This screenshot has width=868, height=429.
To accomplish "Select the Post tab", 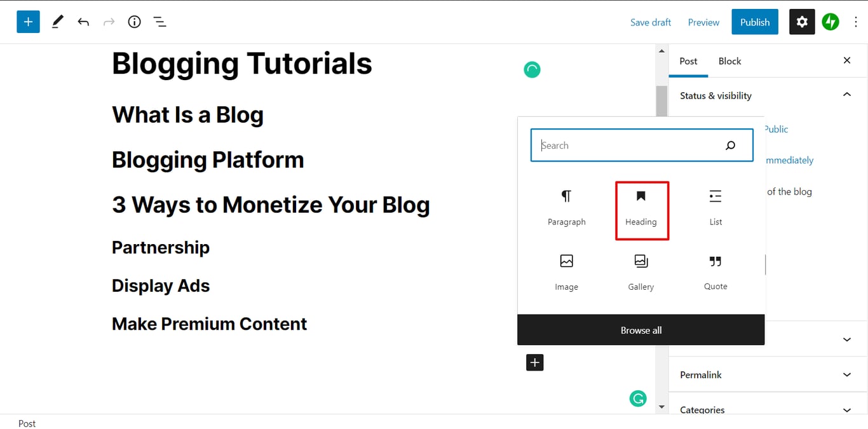I will pos(688,61).
